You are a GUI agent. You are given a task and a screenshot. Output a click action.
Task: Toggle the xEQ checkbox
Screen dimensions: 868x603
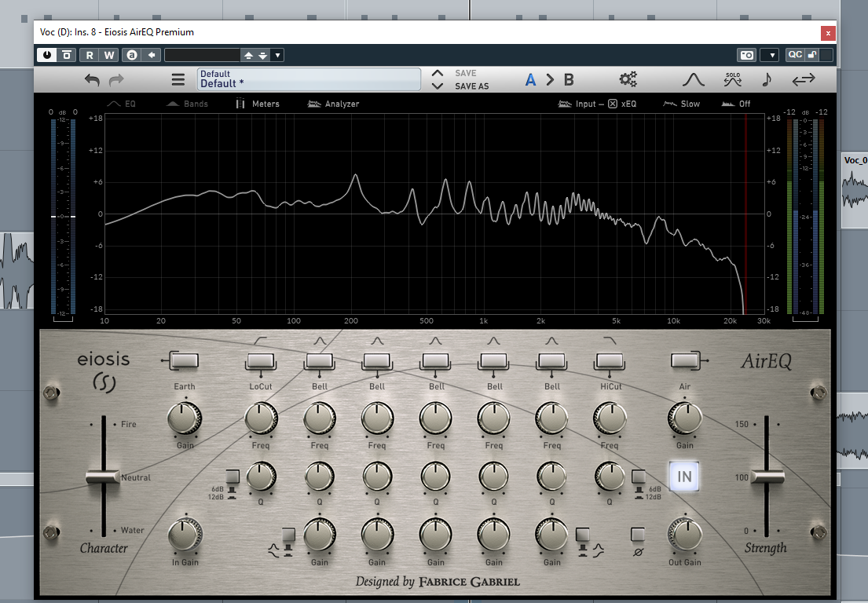click(613, 104)
